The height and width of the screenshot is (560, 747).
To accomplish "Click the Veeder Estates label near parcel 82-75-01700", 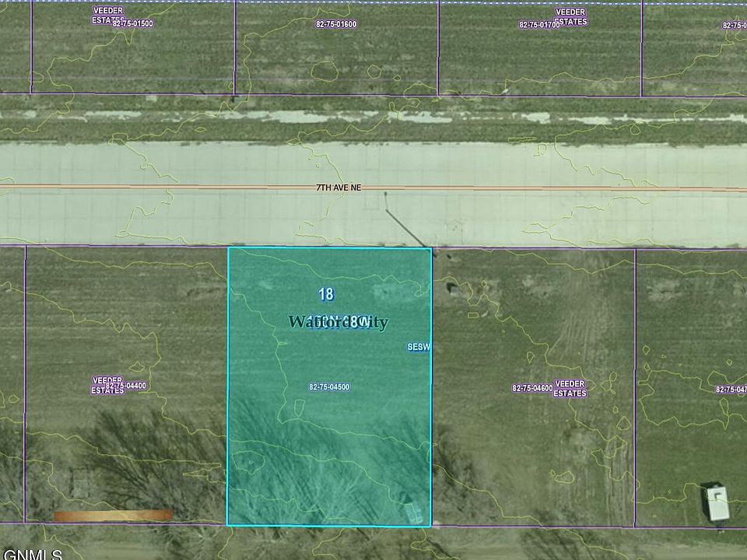I will pyautogui.click(x=570, y=16).
